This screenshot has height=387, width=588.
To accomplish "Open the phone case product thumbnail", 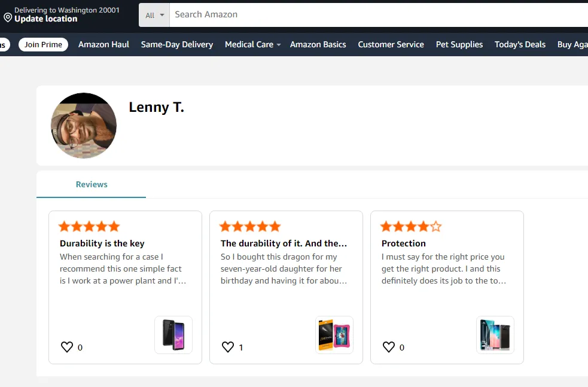I will click(x=173, y=335).
